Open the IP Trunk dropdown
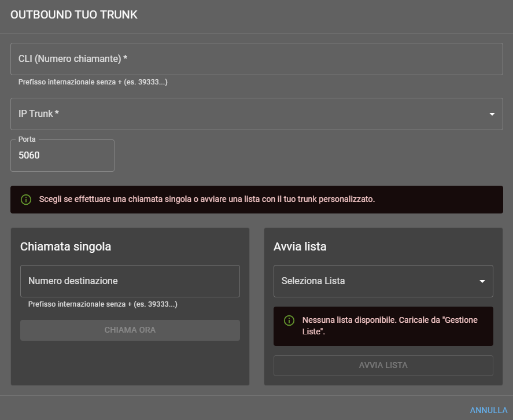Screen dimensions: 513x420 pyautogui.click(x=256, y=114)
